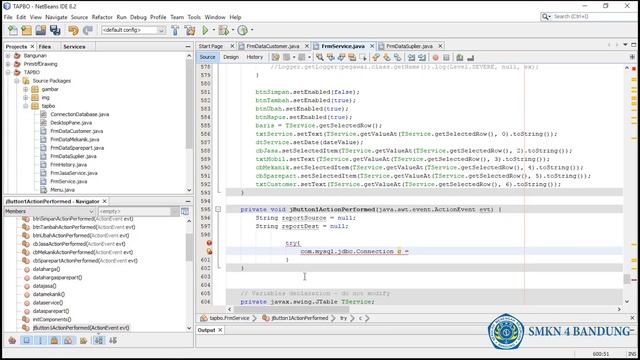Open the File menu

click(8, 17)
